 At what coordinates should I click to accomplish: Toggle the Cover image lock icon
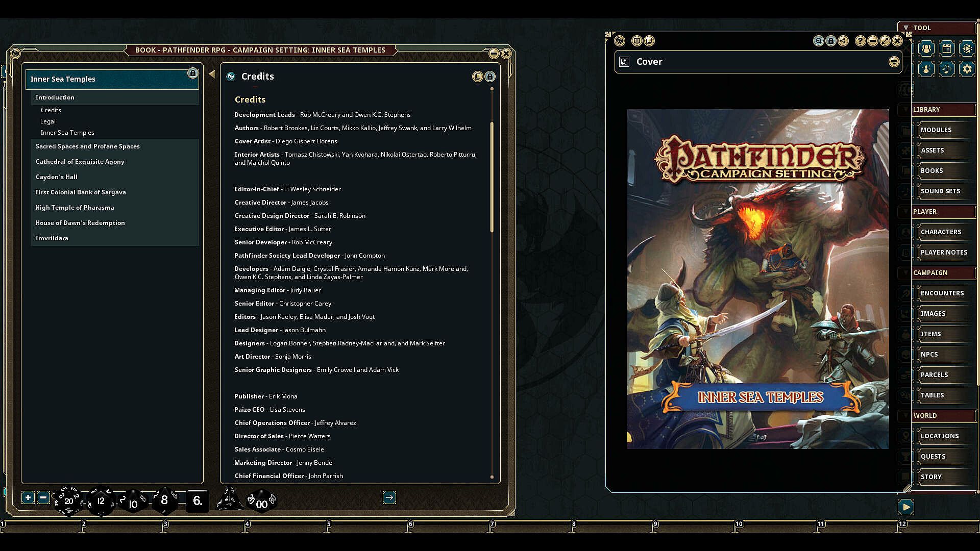tap(831, 41)
